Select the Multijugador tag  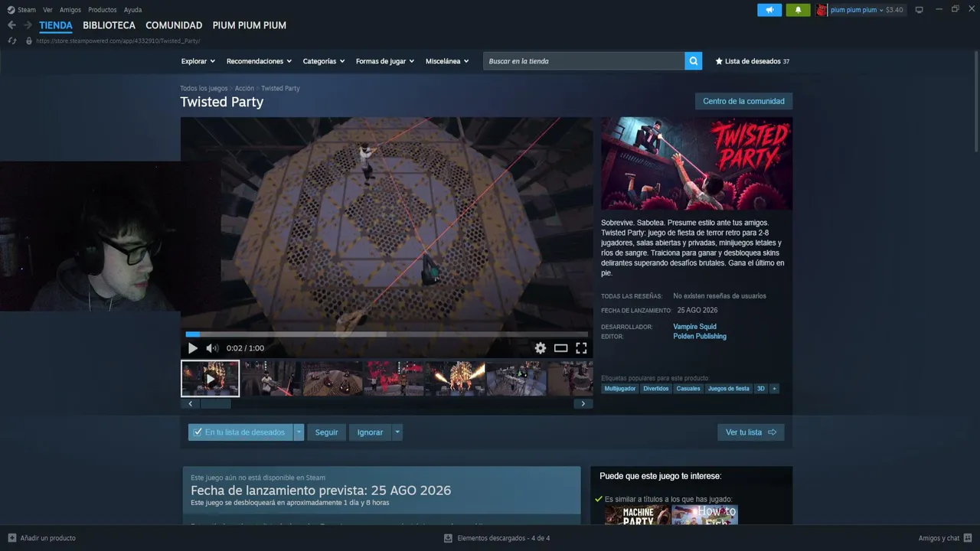coord(619,389)
